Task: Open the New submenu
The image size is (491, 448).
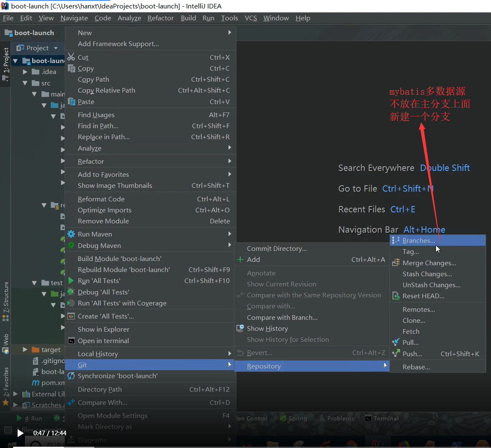Action: [150, 33]
